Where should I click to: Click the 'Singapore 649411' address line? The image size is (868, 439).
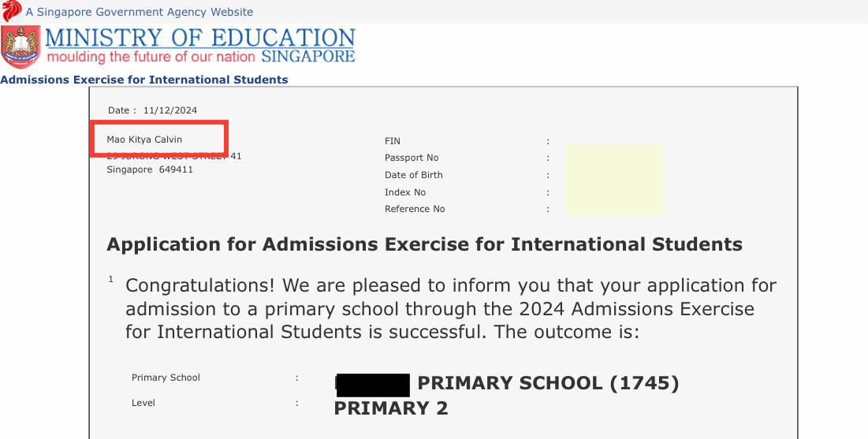pyautogui.click(x=150, y=169)
